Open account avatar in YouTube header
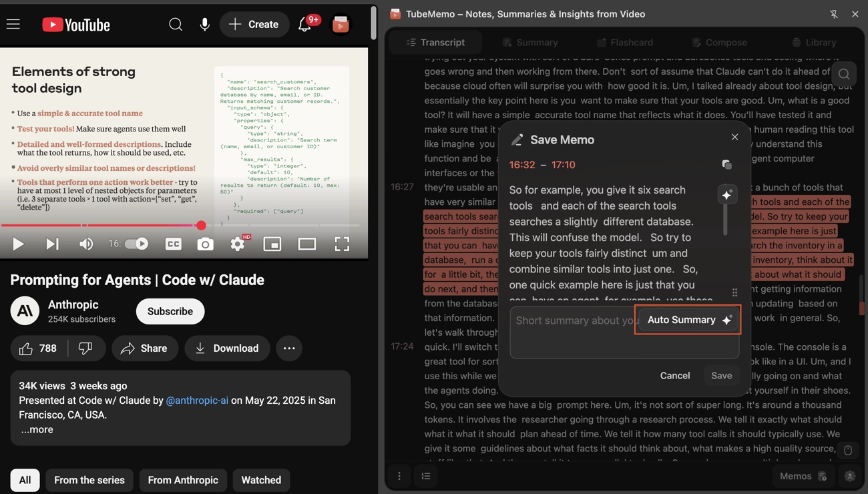868x494 pixels. tap(341, 25)
